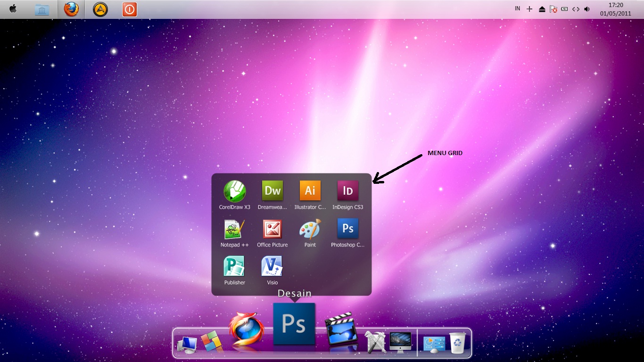644x362 pixels.
Task: Launch Office Picture manager from grid
Action: tap(272, 233)
